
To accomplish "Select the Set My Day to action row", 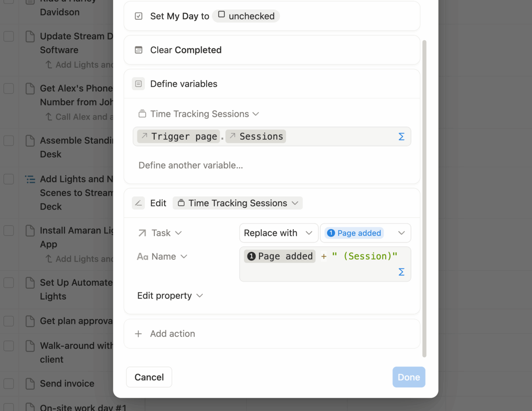I will (272, 16).
